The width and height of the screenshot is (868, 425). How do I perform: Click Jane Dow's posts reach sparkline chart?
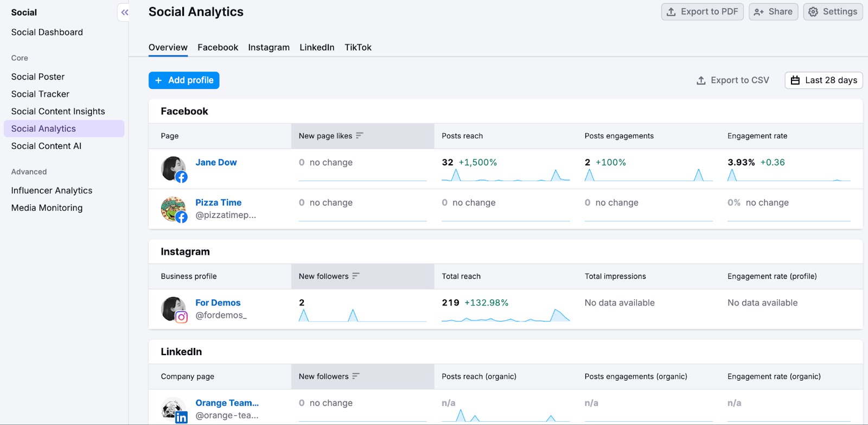506,175
